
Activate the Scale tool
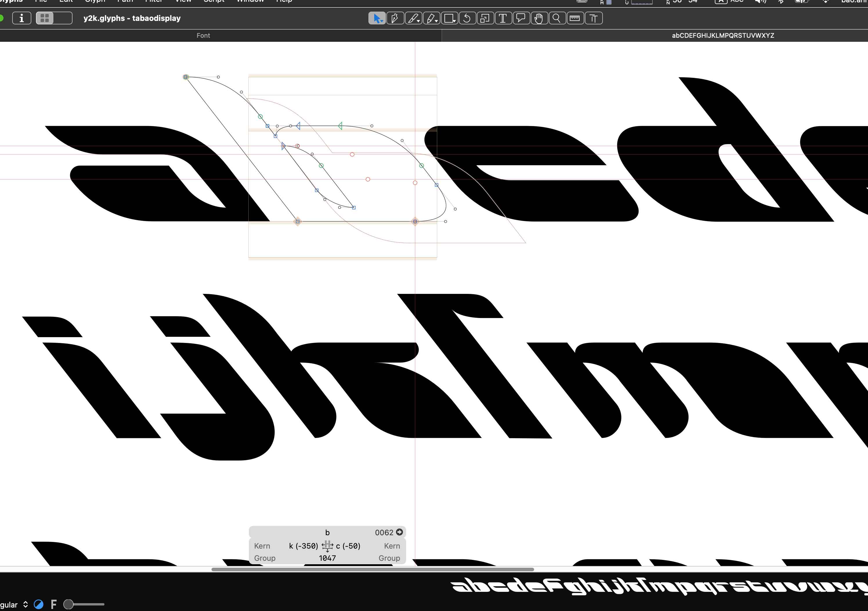[485, 18]
